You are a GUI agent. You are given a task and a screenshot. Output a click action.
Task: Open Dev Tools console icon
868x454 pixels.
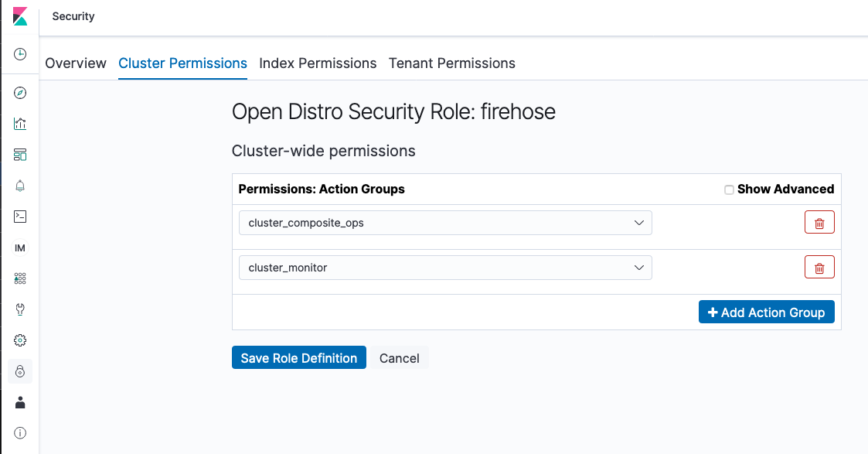coord(20,217)
